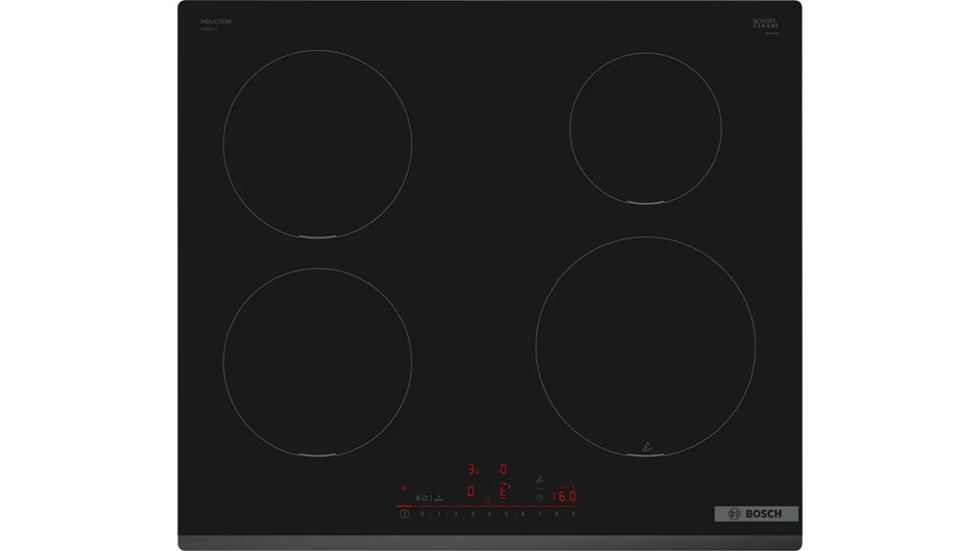Select the front-left zone display showing 0
This screenshot has height=551, width=980.
click(x=471, y=491)
